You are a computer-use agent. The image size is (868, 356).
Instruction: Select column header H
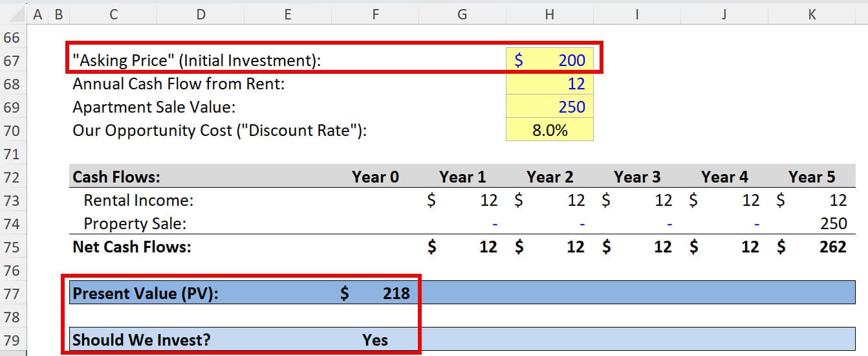pyautogui.click(x=549, y=14)
